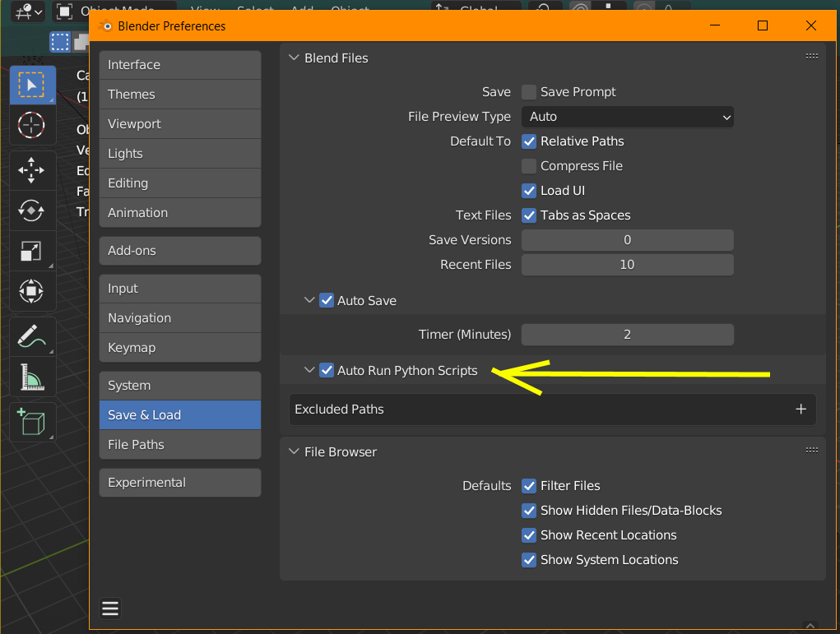Open the preferences hamburger menu

[x=110, y=609]
